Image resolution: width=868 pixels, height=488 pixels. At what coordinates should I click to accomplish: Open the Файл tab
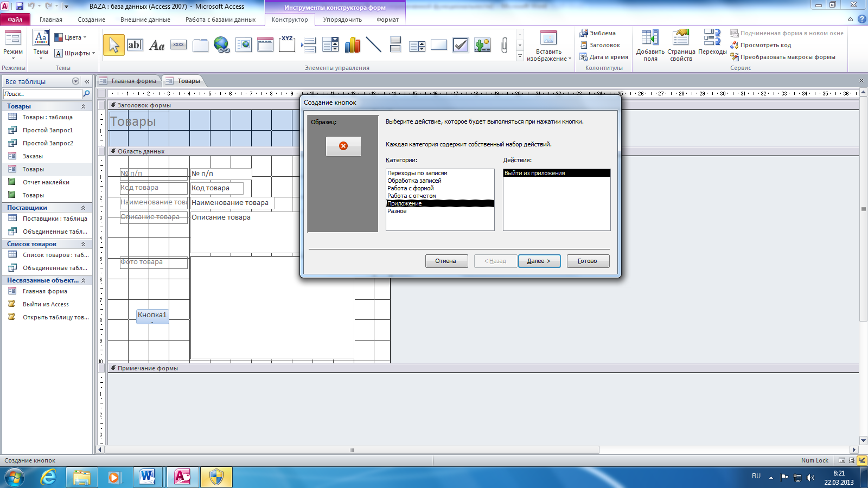15,20
